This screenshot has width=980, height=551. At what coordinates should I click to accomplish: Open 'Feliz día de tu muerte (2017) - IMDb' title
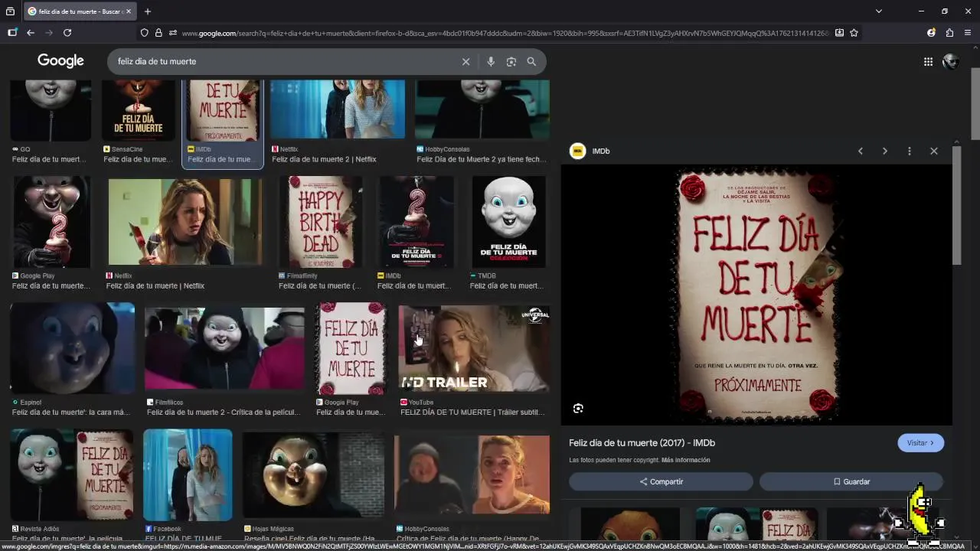pyautogui.click(x=642, y=443)
